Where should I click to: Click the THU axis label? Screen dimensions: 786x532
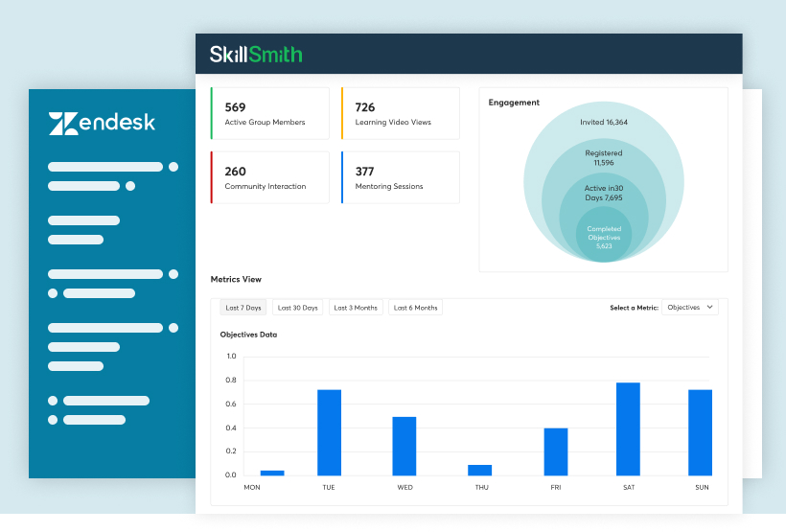coord(482,487)
